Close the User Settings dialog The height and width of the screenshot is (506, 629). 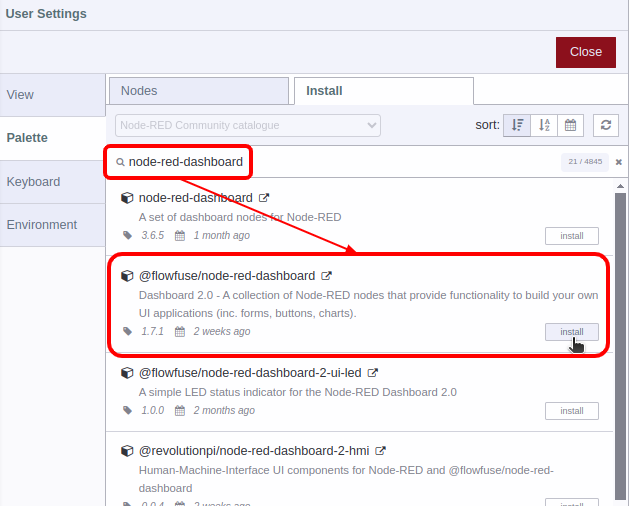585,52
